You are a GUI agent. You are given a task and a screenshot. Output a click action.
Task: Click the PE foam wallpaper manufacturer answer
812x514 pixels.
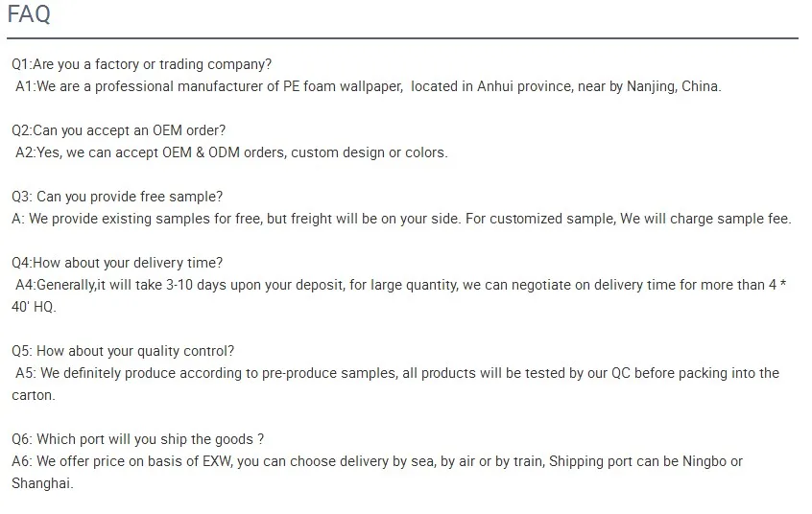pyautogui.click(x=368, y=86)
